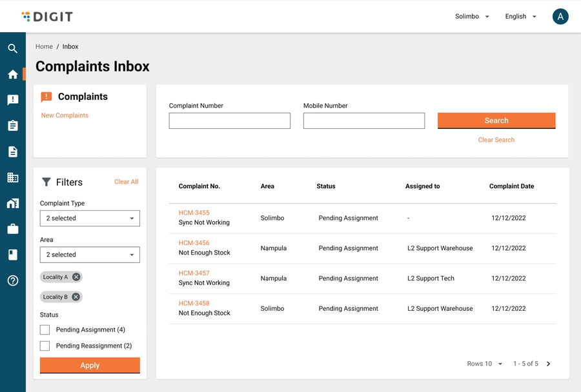Open complaint HCM-3456
Image resolution: width=581 pixels, height=392 pixels.
pyautogui.click(x=194, y=243)
